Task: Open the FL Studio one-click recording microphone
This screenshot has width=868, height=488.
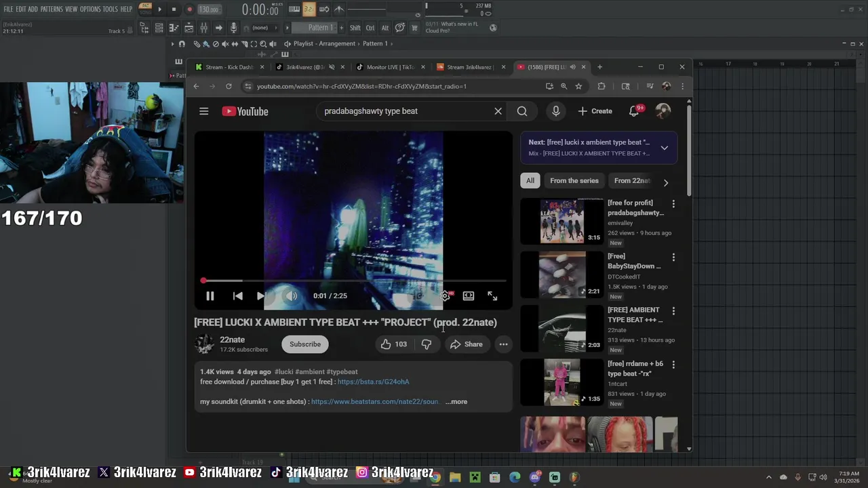Action: coord(233,28)
